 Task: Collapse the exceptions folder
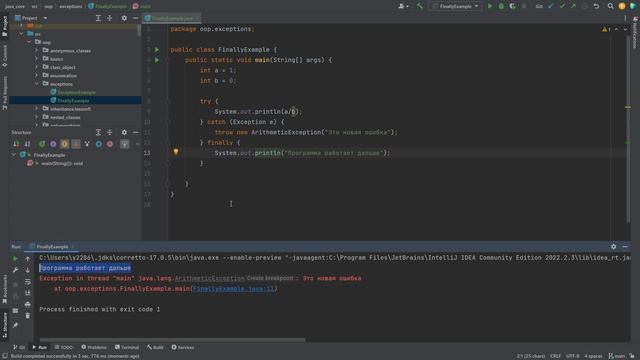pyautogui.click(x=36, y=84)
